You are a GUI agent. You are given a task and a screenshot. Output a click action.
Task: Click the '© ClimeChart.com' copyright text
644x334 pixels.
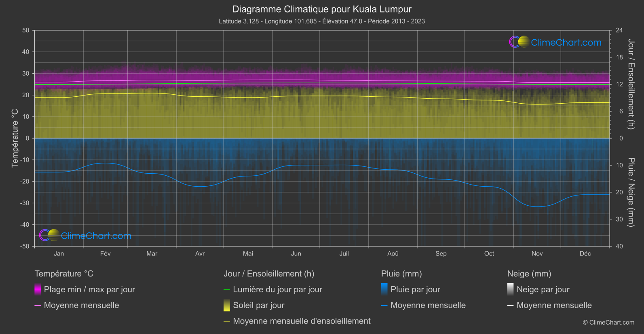[608, 323]
